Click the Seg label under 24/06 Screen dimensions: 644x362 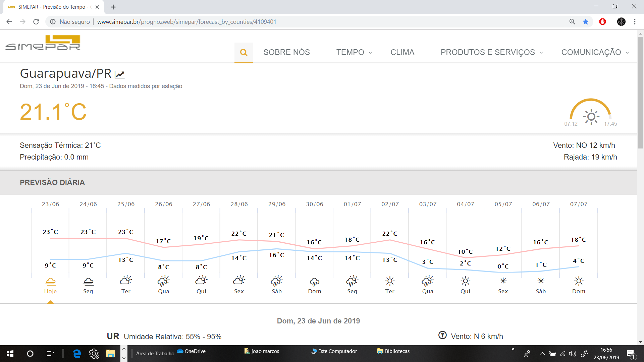(88, 291)
